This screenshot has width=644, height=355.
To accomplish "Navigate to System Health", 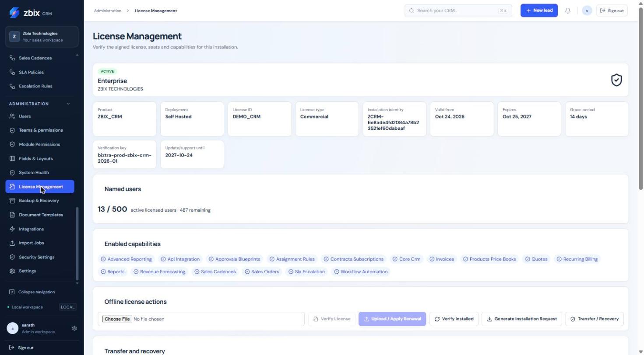I will tap(40, 173).
